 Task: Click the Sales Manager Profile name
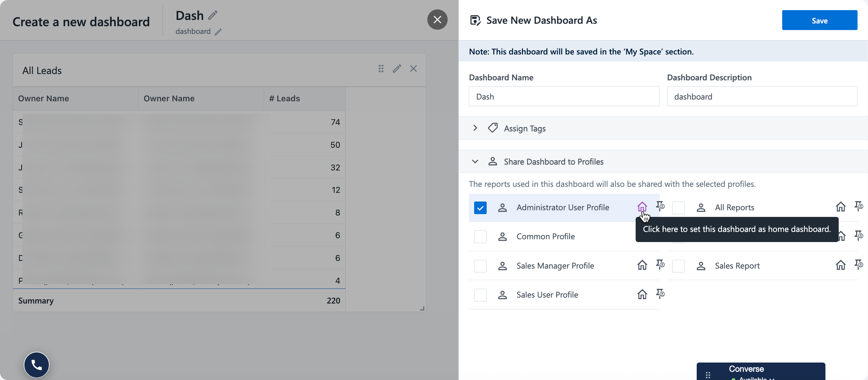pos(555,266)
